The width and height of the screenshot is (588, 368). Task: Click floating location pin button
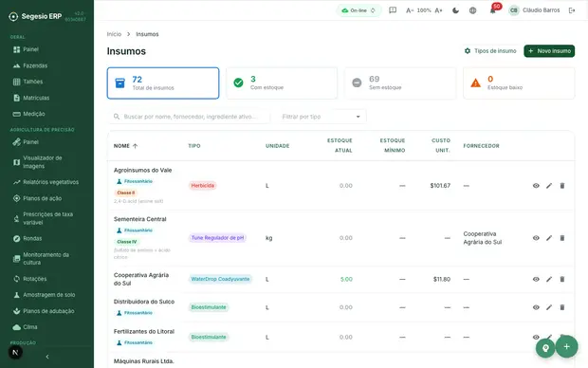point(545,348)
